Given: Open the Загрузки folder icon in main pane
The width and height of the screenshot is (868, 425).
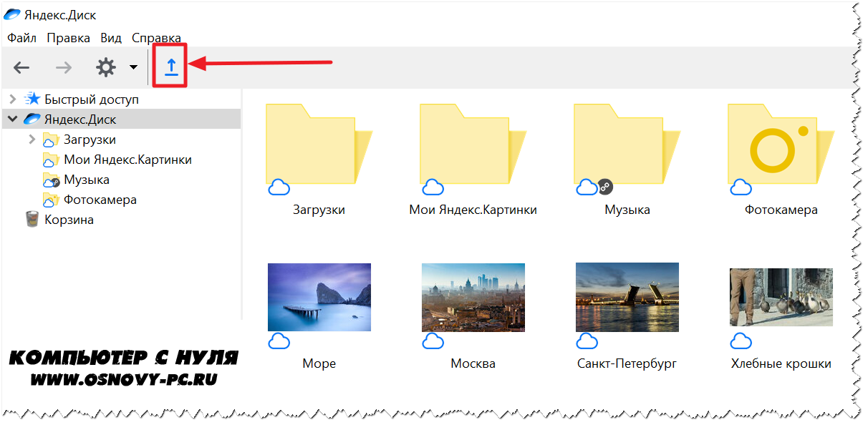Looking at the screenshot, I should click(319, 147).
